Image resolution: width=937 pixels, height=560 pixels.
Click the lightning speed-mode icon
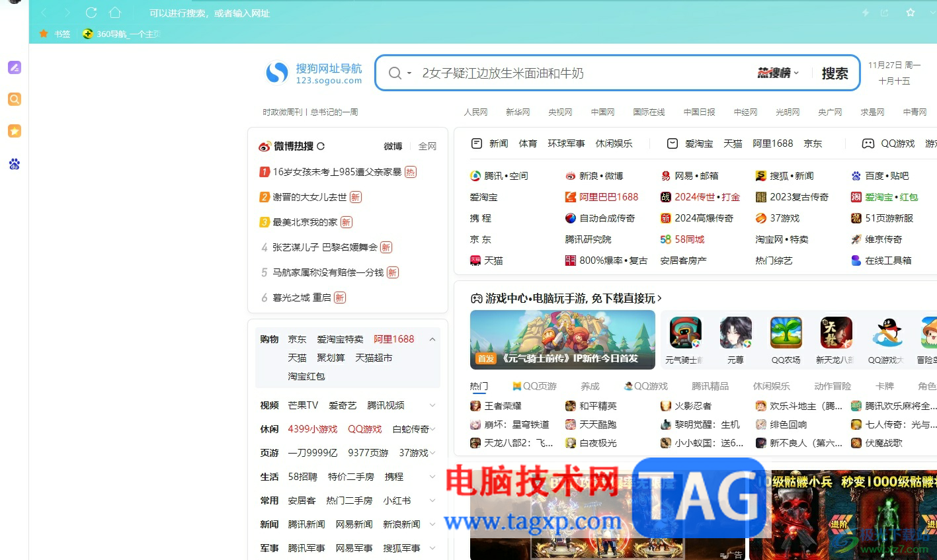pyautogui.click(x=866, y=13)
